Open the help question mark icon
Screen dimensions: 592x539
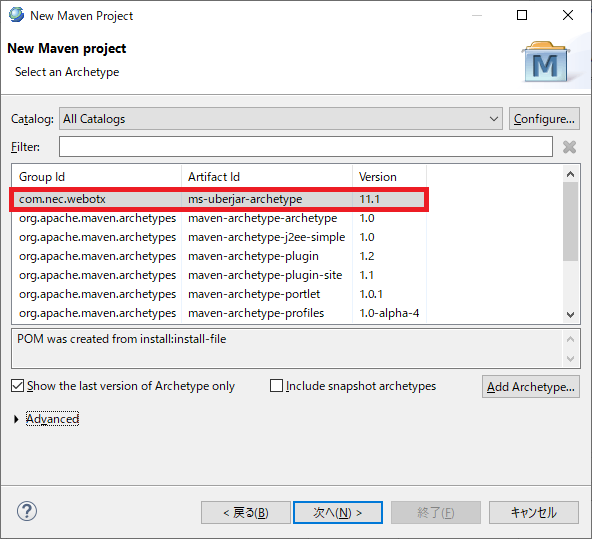(x=27, y=511)
